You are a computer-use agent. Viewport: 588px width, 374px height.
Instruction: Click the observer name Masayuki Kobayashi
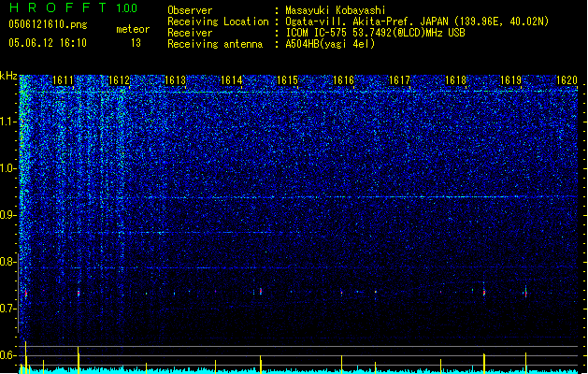click(336, 10)
